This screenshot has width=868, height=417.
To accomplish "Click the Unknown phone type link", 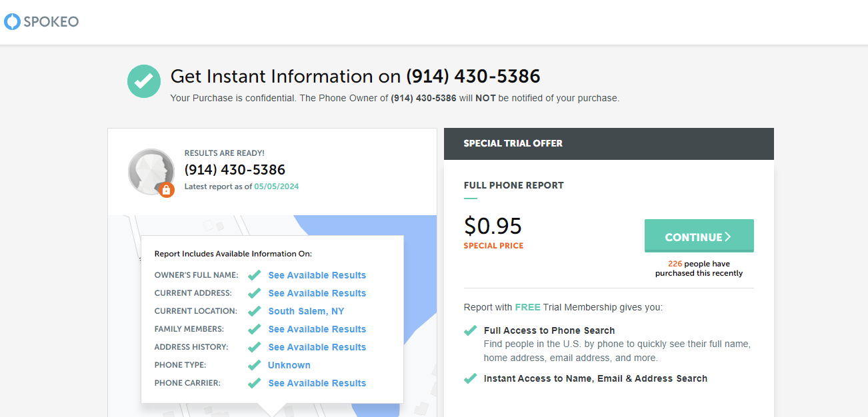I will [x=289, y=365].
